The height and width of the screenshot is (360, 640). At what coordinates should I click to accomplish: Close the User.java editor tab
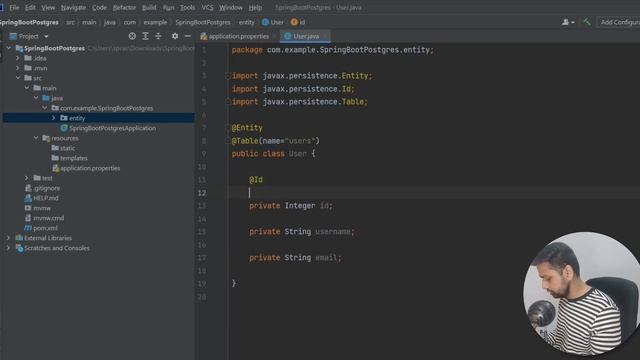325,36
